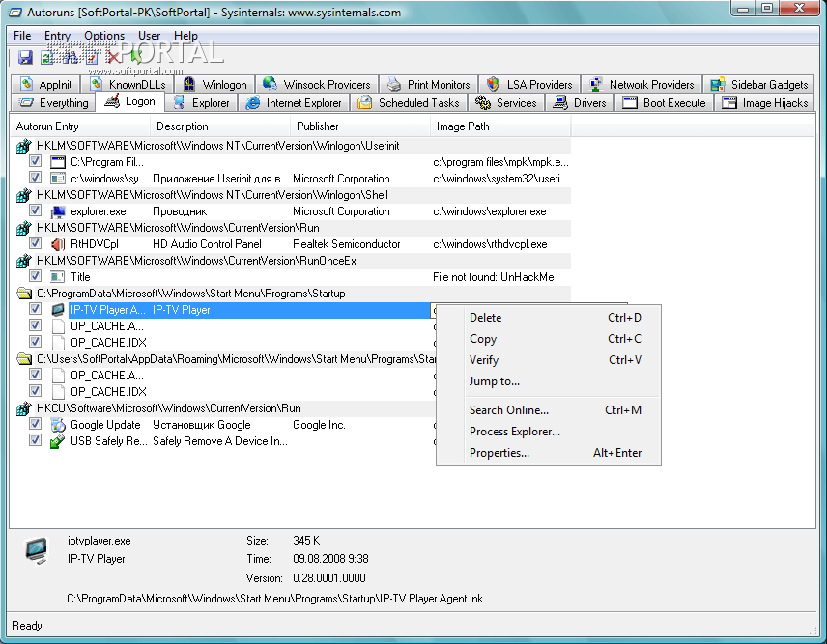Switch to the Everything tab
Image resolution: width=827 pixels, height=644 pixels.
tap(53, 102)
